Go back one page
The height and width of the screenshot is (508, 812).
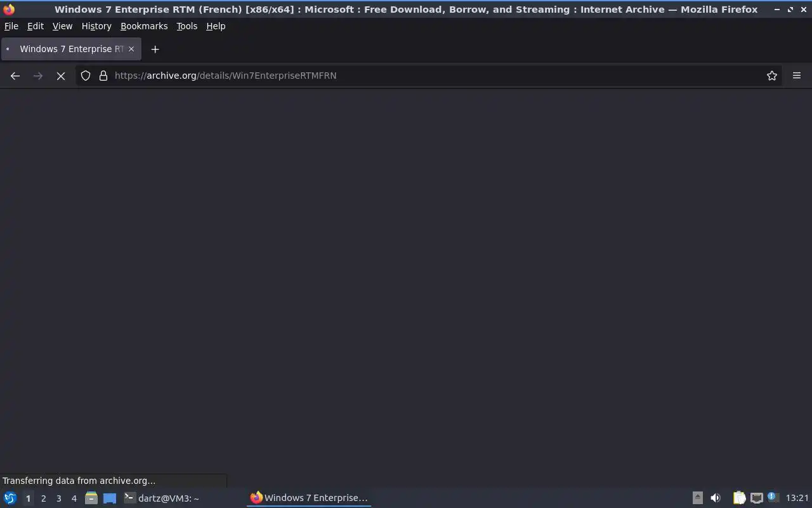point(15,76)
